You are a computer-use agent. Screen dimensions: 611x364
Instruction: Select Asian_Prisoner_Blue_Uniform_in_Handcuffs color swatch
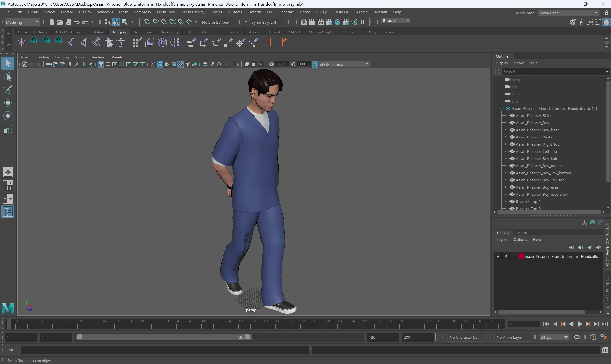521,256
